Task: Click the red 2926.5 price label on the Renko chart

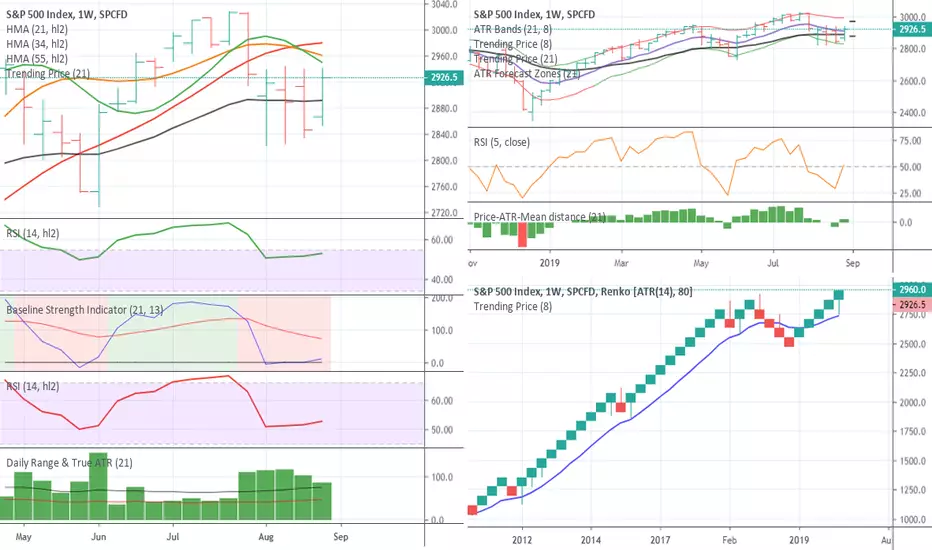Action: pyautogui.click(x=912, y=304)
